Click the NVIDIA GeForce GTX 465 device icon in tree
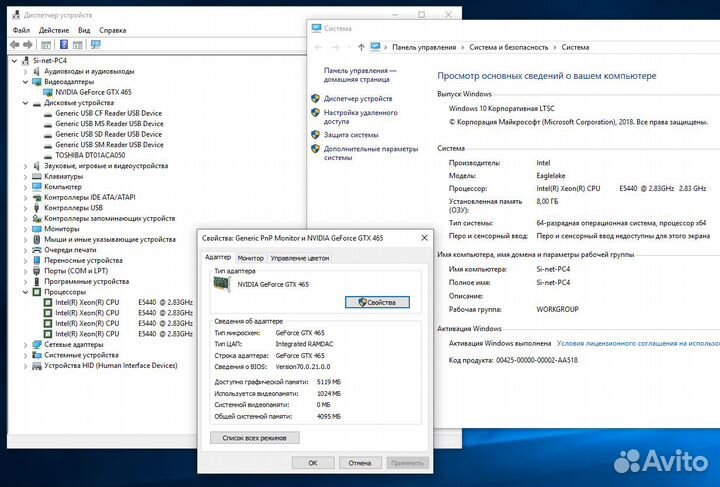The height and width of the screenshot is (487, 720). point(48,92)
